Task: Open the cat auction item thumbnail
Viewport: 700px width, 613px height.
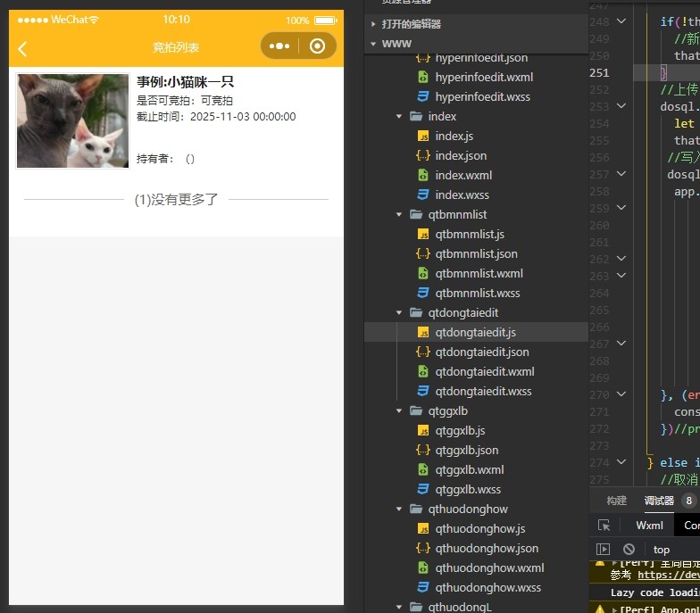Action: click(73, 121)
